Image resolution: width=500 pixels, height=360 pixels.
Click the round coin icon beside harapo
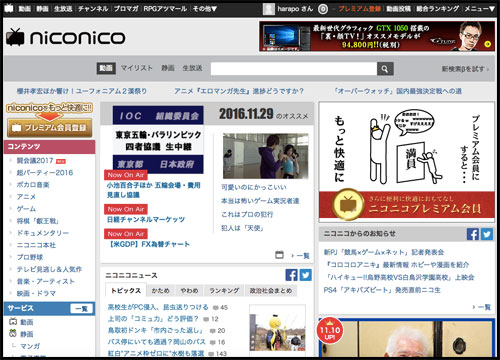[323, 9]
